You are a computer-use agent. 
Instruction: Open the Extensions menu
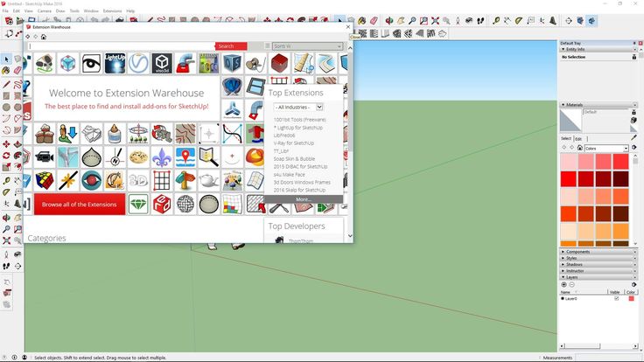(x=112, y=10)
